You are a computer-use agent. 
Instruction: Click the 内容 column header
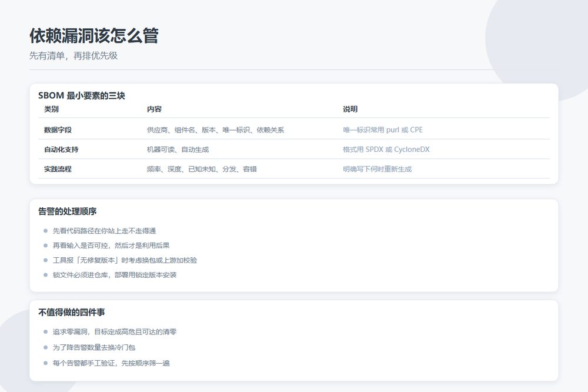154,109
